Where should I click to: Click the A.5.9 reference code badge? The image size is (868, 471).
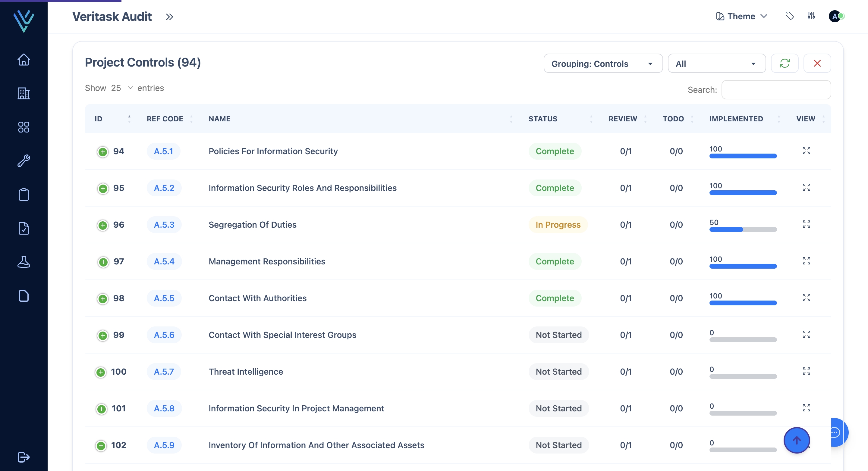coord(164,445)
